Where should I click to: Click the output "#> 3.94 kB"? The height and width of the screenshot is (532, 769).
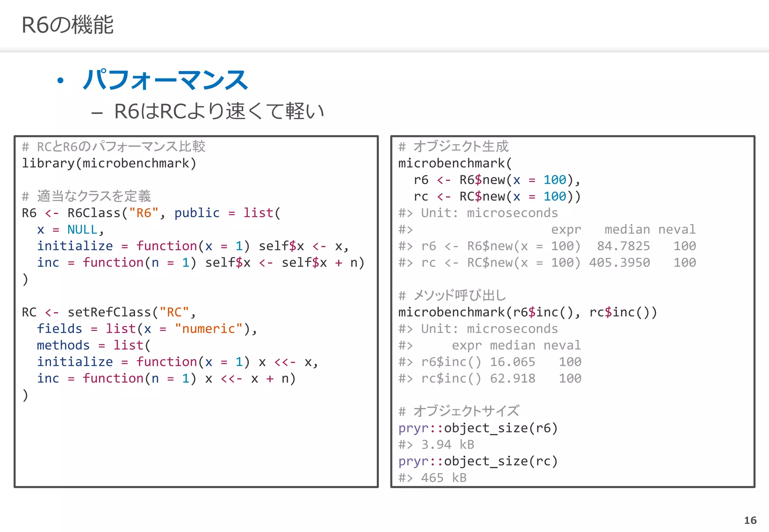click(436, 445)
